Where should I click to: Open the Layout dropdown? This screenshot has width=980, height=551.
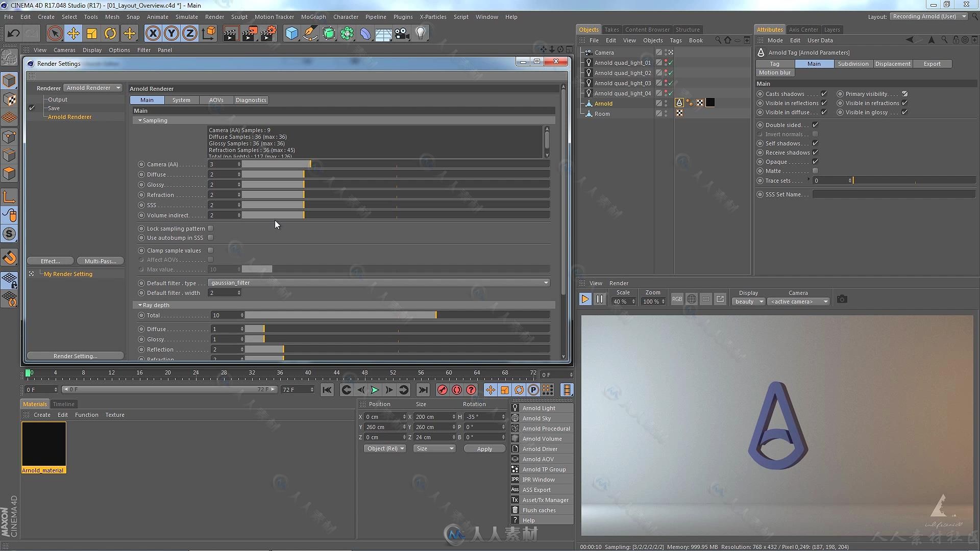929,16
